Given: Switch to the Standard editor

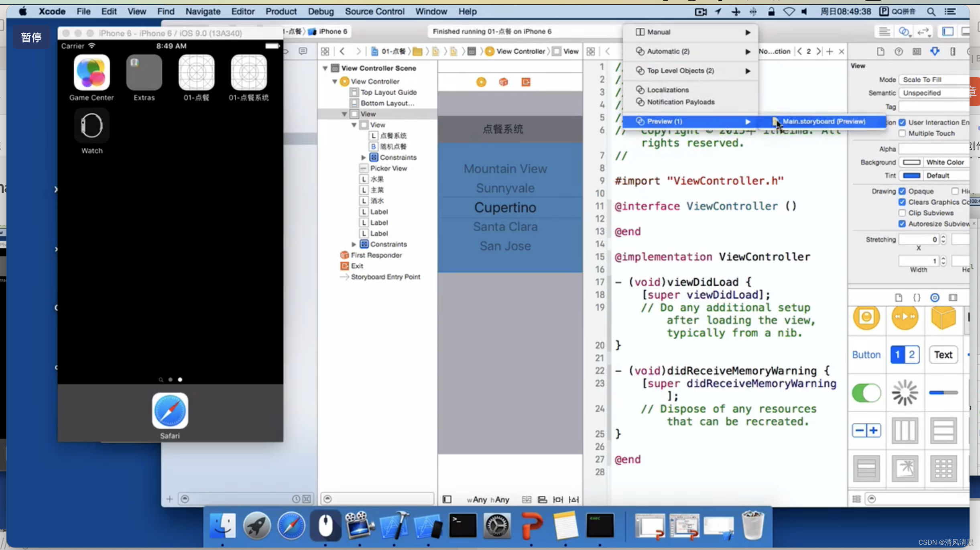Looking at the screenshot, I should coord(884,31).
